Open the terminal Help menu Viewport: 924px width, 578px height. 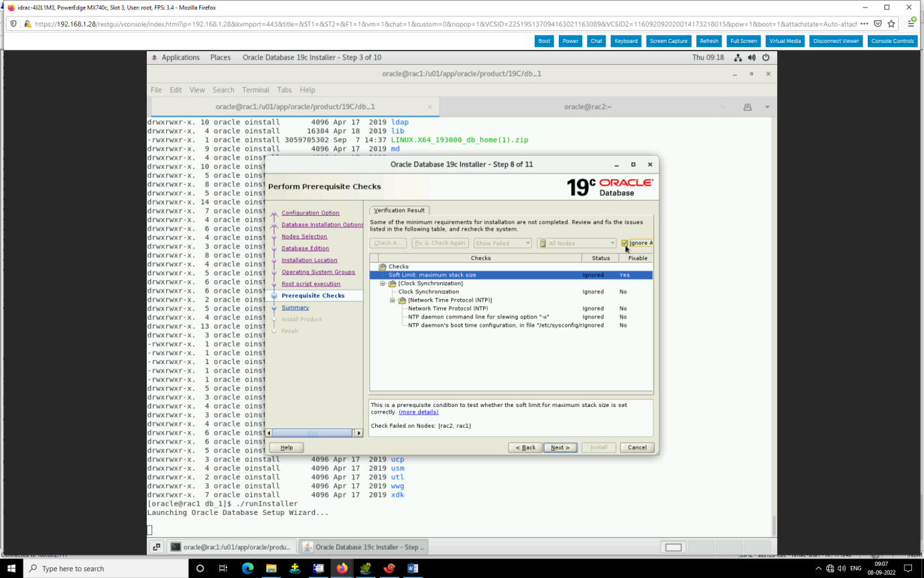click(x=308, y=90)
